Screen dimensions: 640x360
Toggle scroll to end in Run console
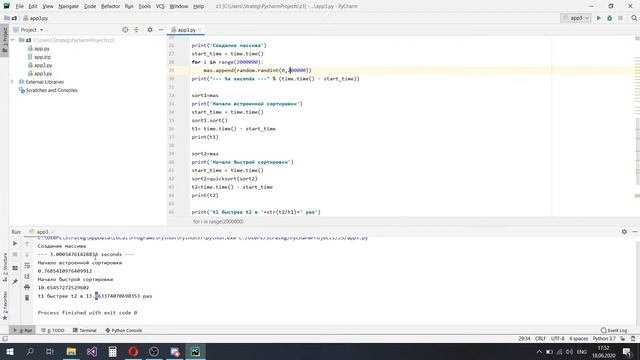point(27,276)
